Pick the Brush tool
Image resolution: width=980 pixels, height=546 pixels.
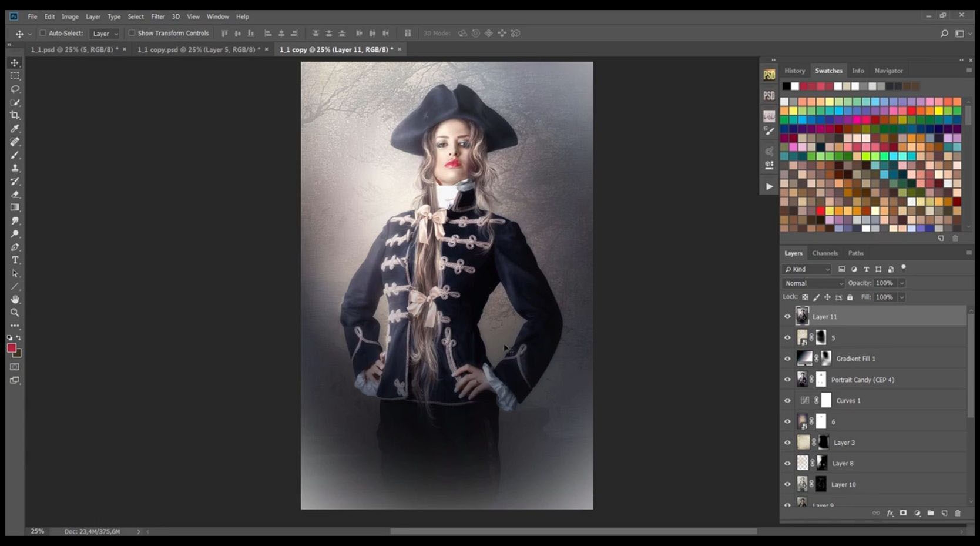(x=15, y=155)
